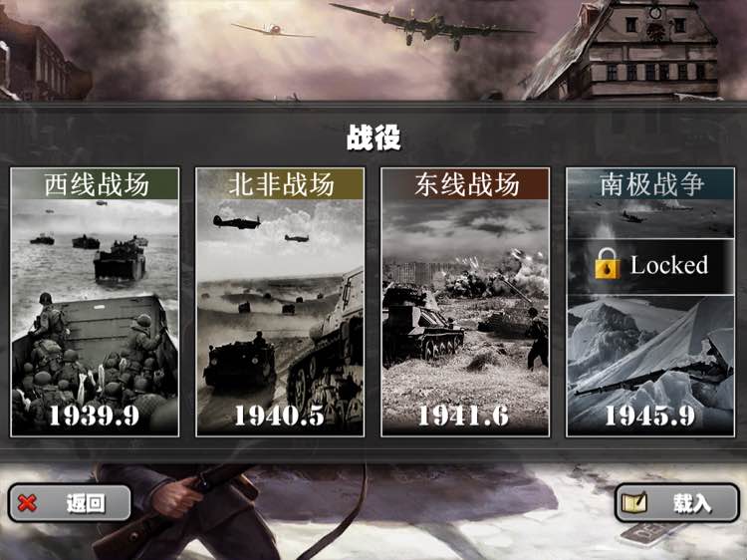The height and width of the screenshot is (560, 747).
Task: Click the 载入 load button
Action: (677, 503)
